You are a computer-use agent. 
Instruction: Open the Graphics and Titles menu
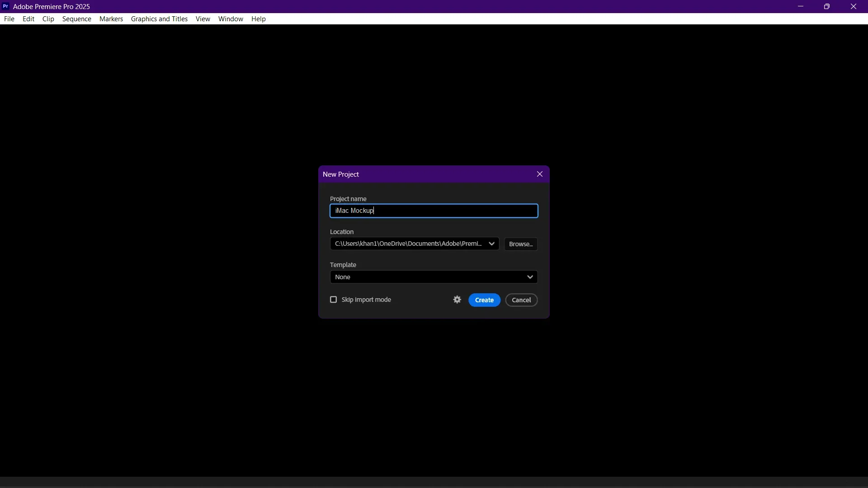[159, 19]
